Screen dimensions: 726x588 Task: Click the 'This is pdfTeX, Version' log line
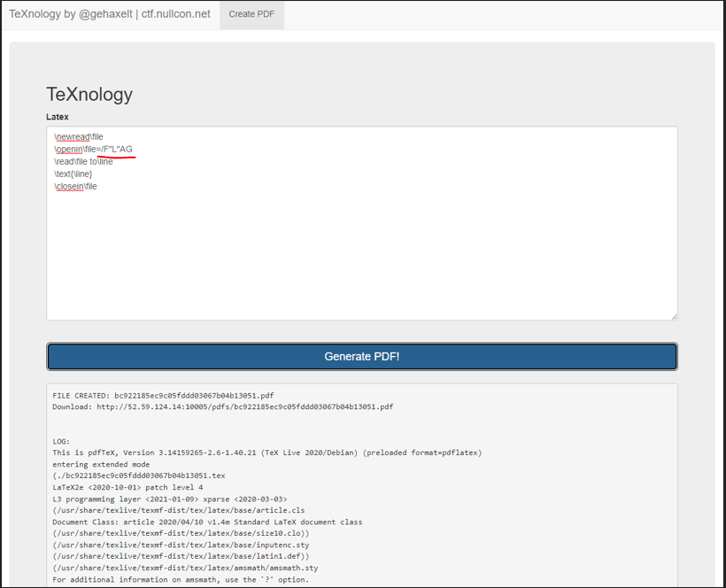click(x=267, y=453)
